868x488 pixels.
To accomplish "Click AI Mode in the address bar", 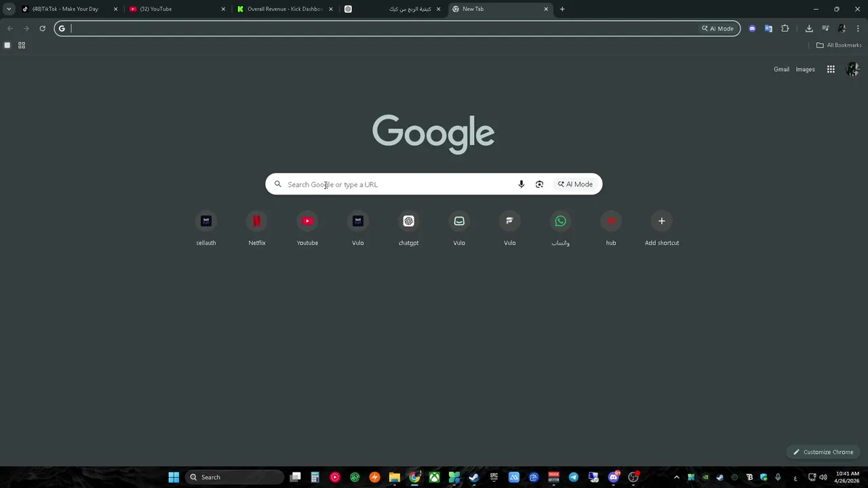I will (x=717, y=28).
